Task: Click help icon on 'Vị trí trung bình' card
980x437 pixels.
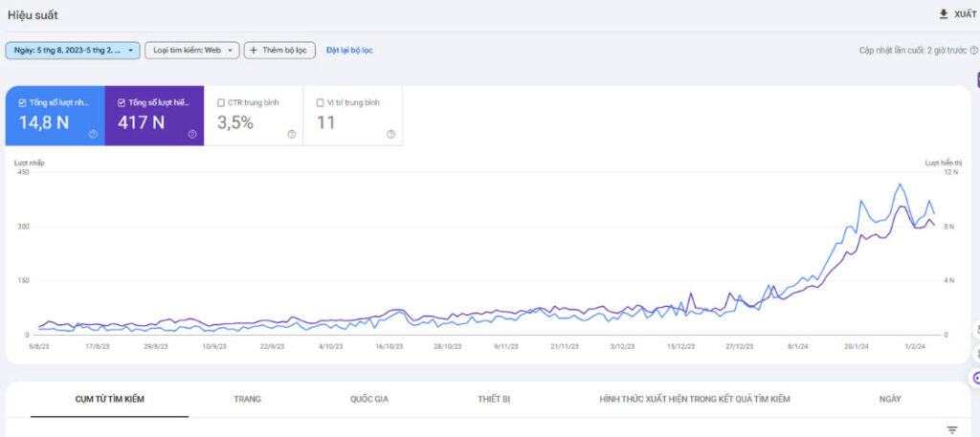Action: coord(390,134)
